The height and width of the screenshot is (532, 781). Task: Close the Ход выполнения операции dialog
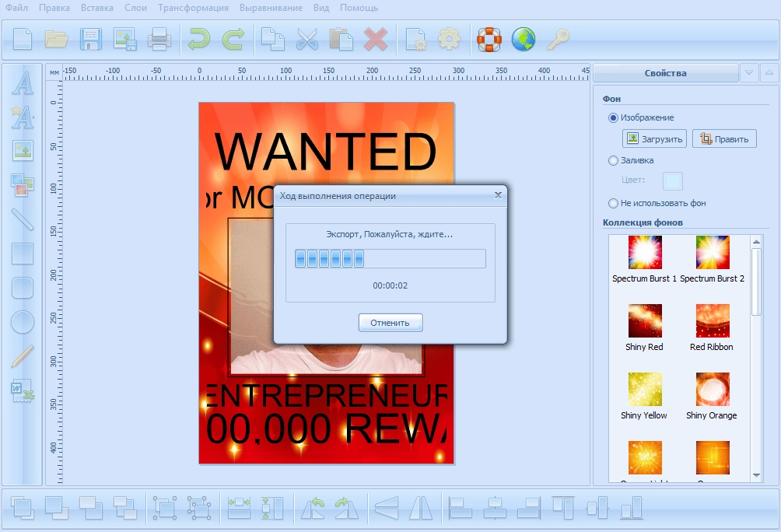click(x=498, y=195)
